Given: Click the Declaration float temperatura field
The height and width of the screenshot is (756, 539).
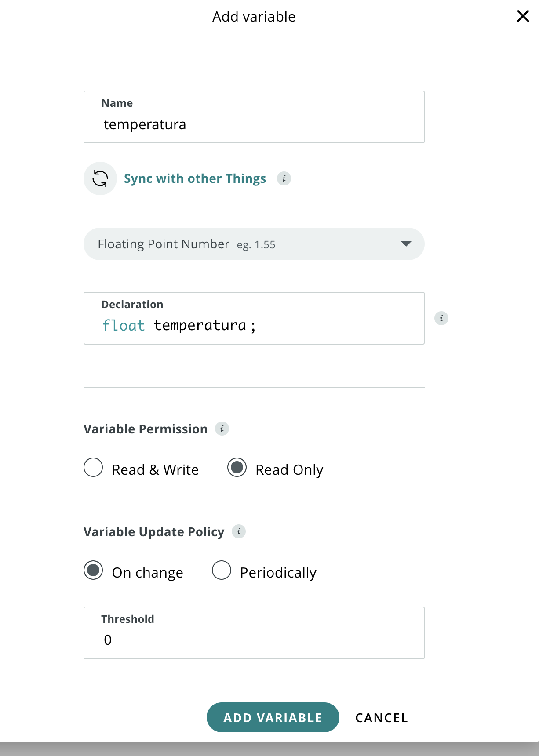Looking at the screenshot, I should pyautogui.click(x=254, y=318).
